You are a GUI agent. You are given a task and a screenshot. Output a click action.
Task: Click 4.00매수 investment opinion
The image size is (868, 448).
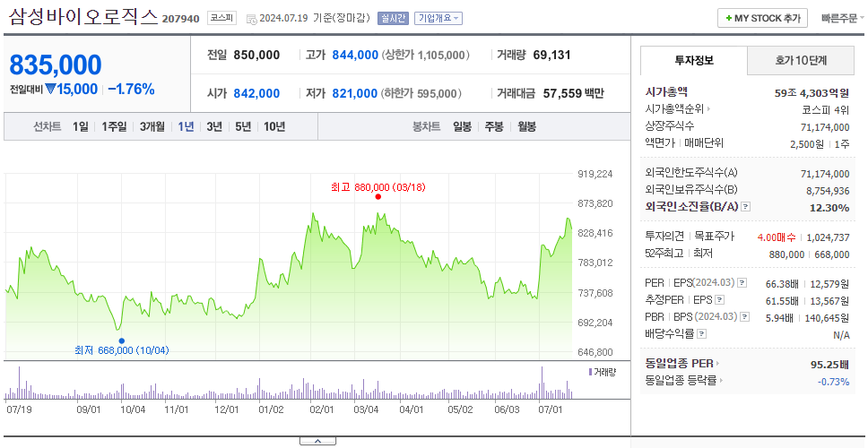coord(777,237)
